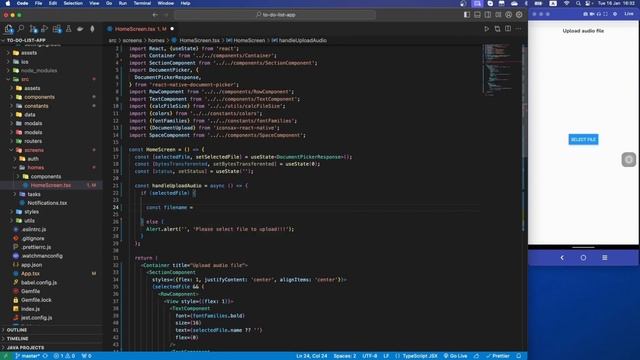Collapse the src folder
Image resolution: width=640 pixels, height=360 pixels.
(25, 79)
